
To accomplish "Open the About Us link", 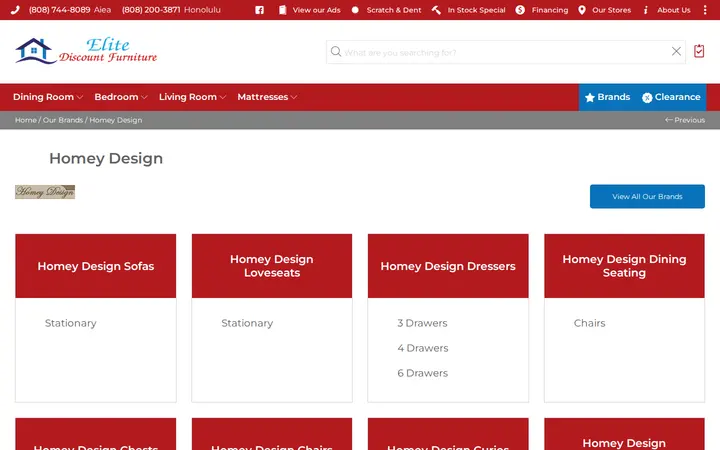I will pyautogui.click(x=674, y=10).
